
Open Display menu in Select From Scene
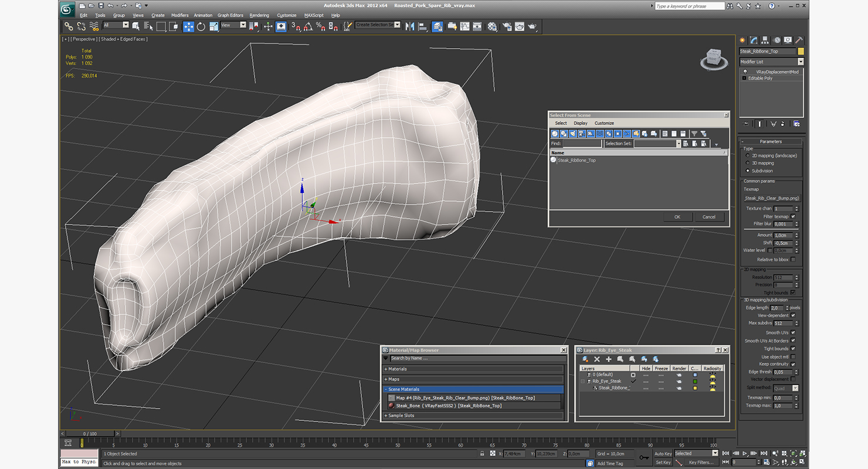(x=581, y=123)
